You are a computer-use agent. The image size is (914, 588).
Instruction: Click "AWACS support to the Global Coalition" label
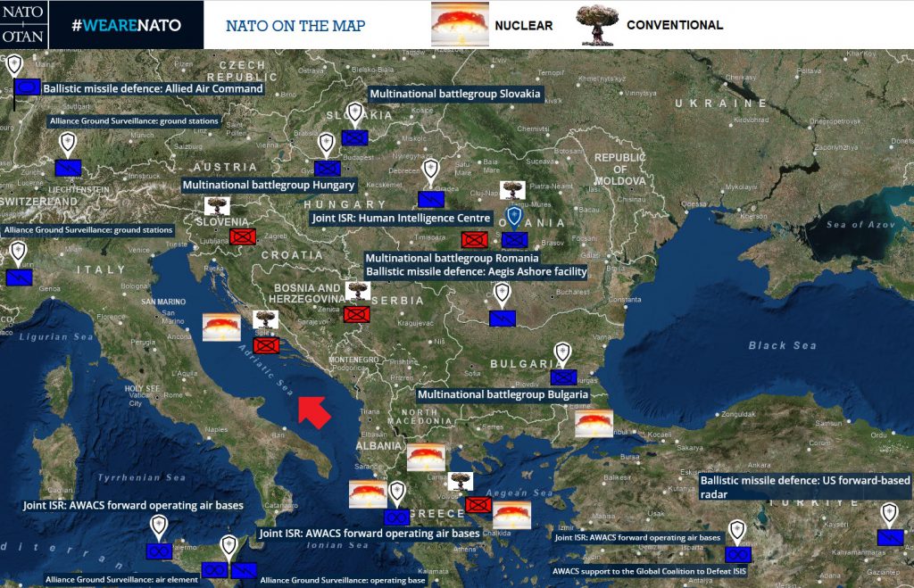click(650, 571)
